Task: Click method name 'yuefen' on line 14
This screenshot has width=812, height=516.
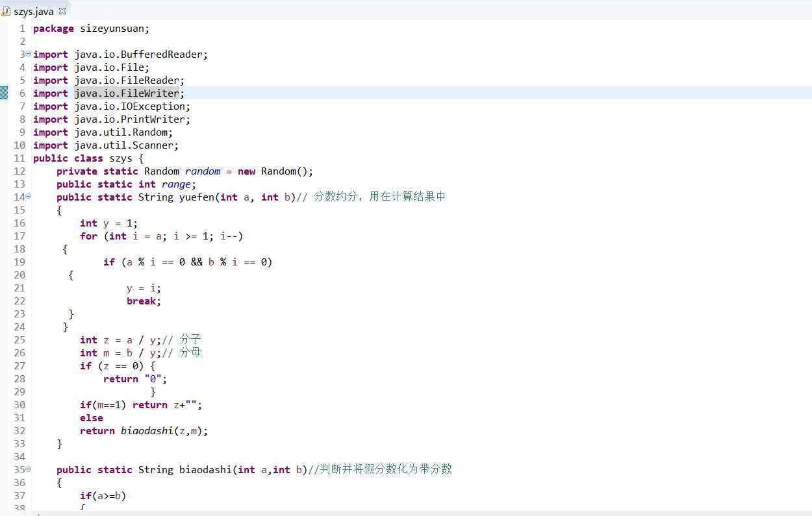Action: point(197,197)
